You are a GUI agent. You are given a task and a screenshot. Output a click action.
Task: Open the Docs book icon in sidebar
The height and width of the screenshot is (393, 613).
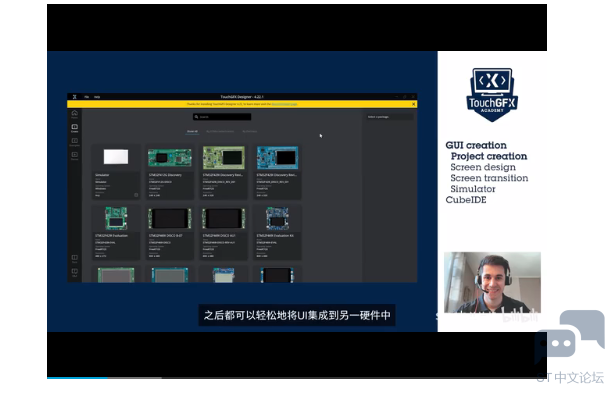pyautogui.click(x=74, y=258)
